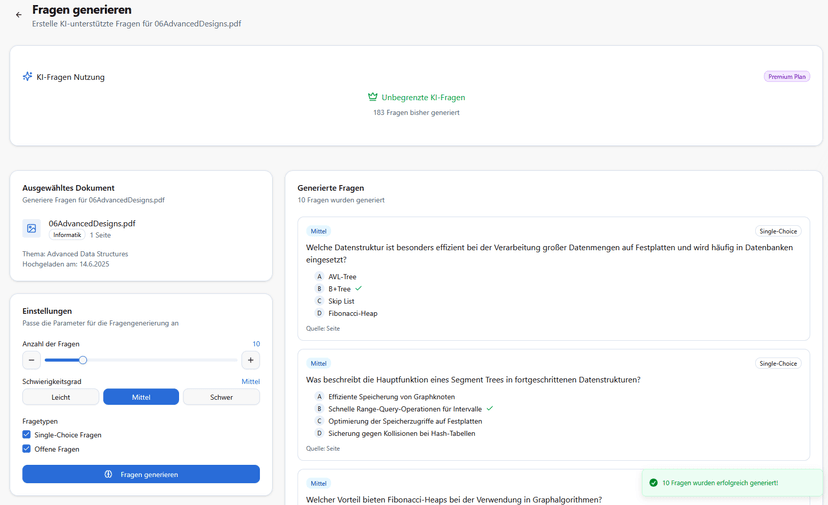
Task: Click the sparkle icon beside KI-Fragen Nutzung
Action: [27, 76]
